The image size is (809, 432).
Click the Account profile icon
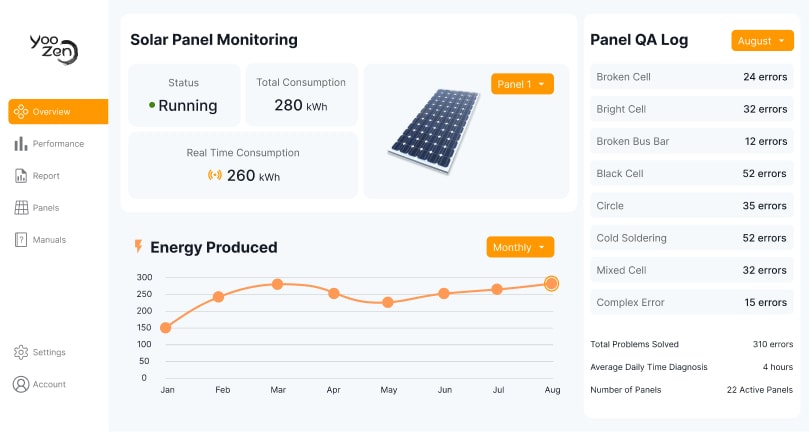point(20,384)
